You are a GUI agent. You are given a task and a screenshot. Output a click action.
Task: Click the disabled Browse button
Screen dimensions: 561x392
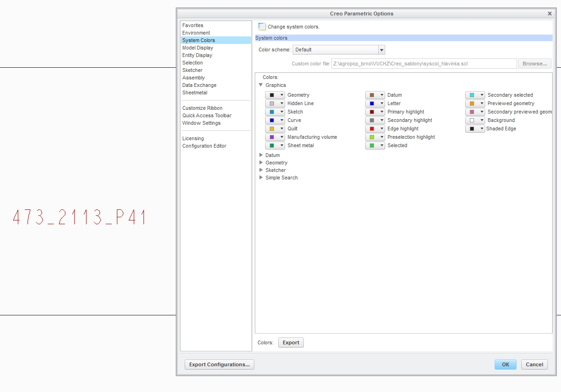[535, 64]
